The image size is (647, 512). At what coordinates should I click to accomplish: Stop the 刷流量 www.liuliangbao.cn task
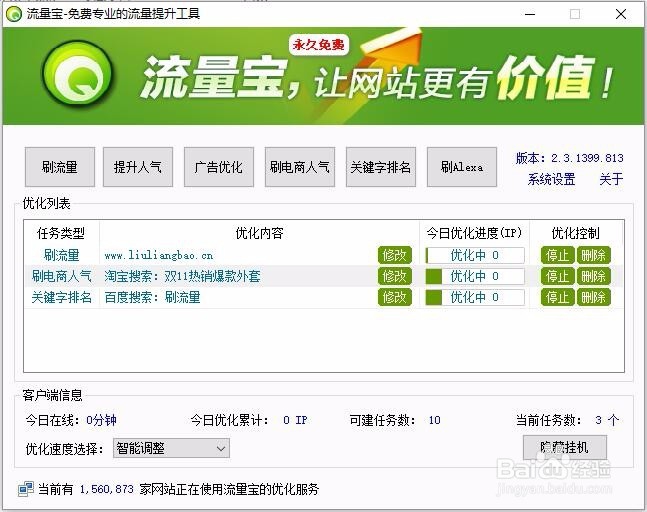click(557, 255)
